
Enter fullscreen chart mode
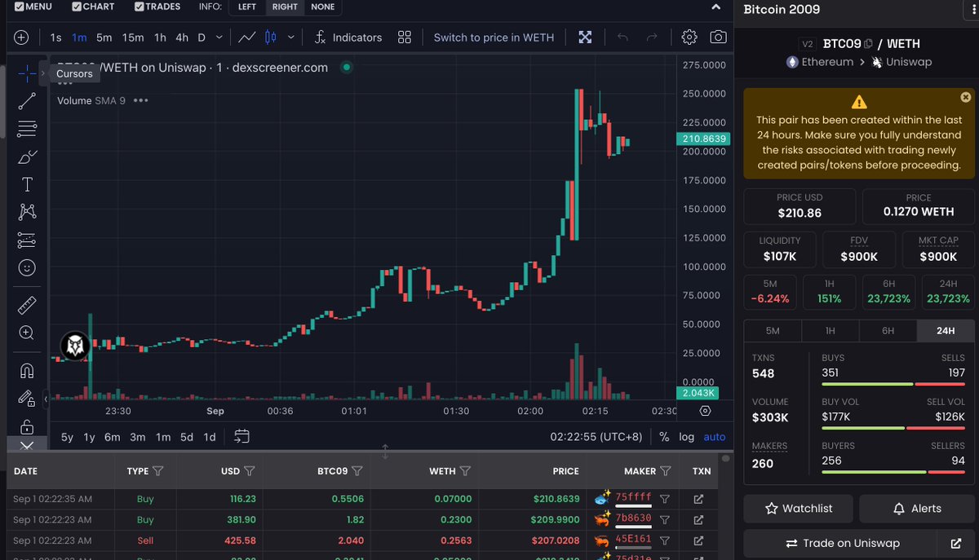tap(585, 37)
